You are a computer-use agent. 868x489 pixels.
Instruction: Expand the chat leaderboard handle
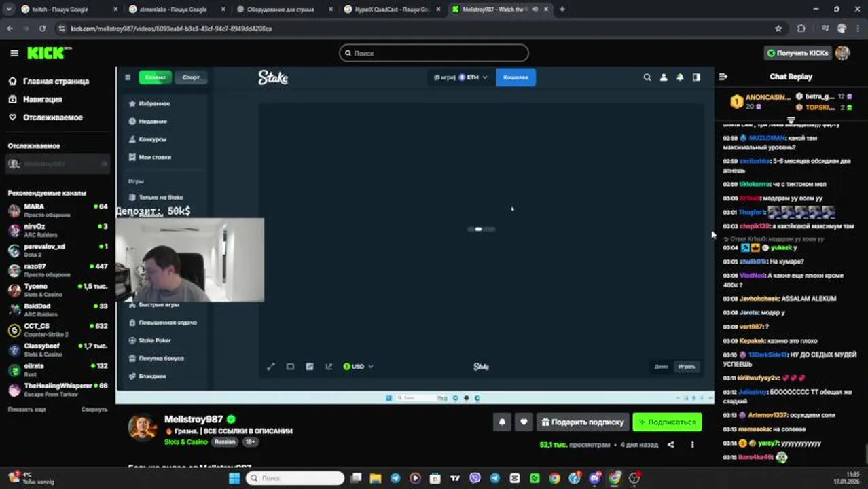[791, 120]
